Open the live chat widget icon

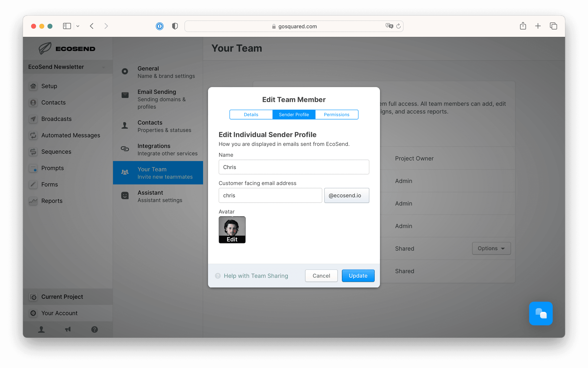(541, 313)
